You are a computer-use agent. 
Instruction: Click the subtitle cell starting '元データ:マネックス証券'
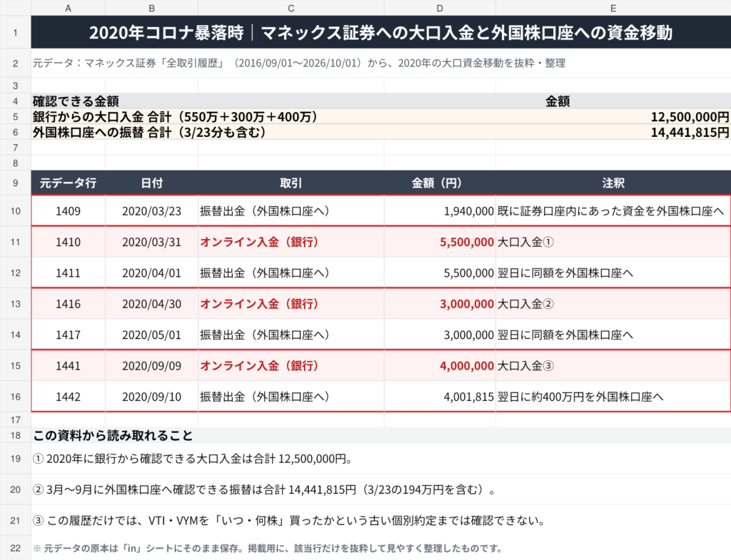(381, 63)
